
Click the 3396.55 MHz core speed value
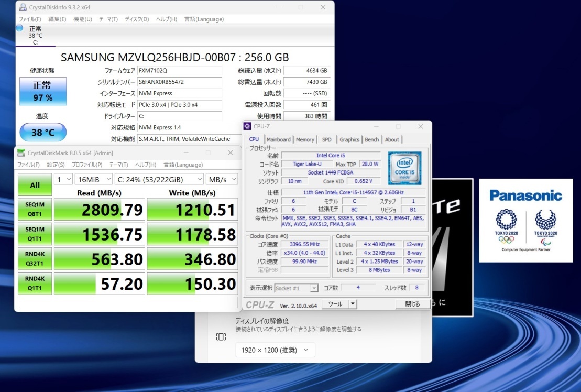coord(304,244)
